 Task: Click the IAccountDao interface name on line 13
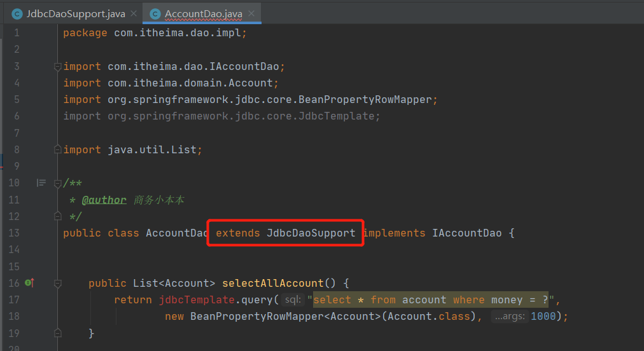466,233
